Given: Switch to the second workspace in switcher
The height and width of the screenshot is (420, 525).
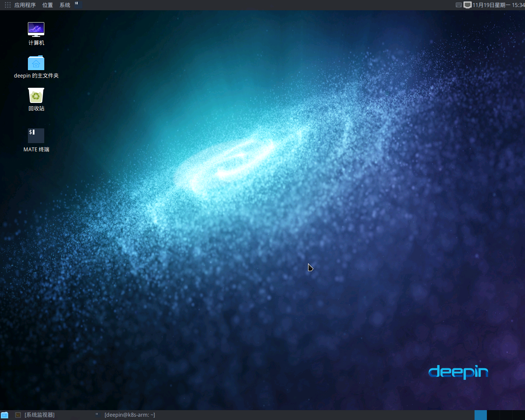Looking at the screenshot, I should point(493,415).
